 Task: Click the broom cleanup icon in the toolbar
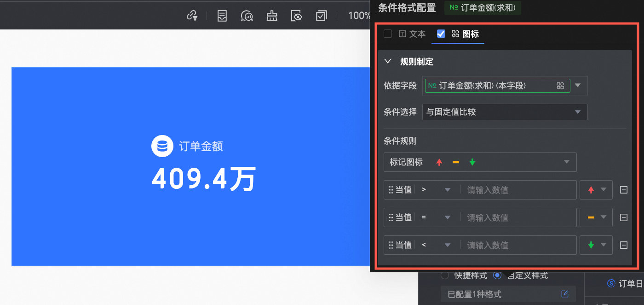[272, 16]
